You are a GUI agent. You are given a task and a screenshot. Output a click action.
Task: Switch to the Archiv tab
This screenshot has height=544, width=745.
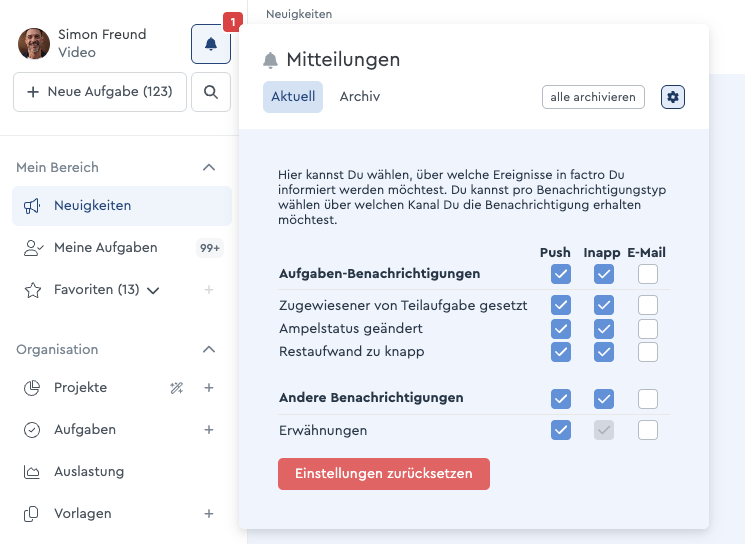pyautogui.click(x=360, y=97)
